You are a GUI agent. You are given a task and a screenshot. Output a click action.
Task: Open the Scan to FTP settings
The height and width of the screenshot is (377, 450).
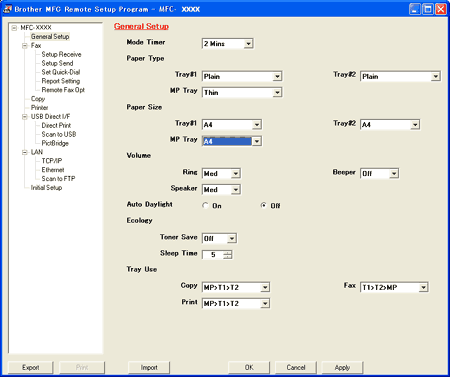(x=58, y=179)
